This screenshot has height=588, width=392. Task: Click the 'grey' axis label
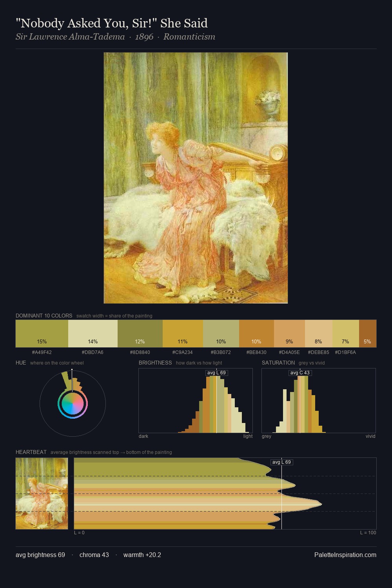click(x=267, y=436)
